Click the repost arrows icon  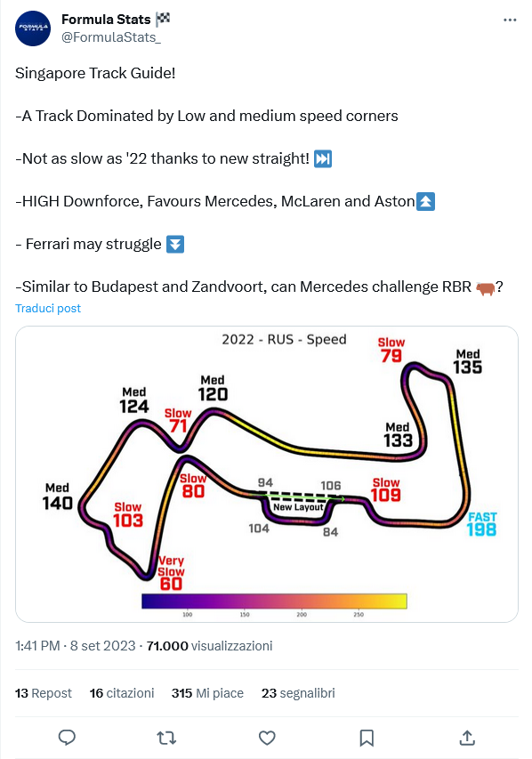(x=167, y=738)
